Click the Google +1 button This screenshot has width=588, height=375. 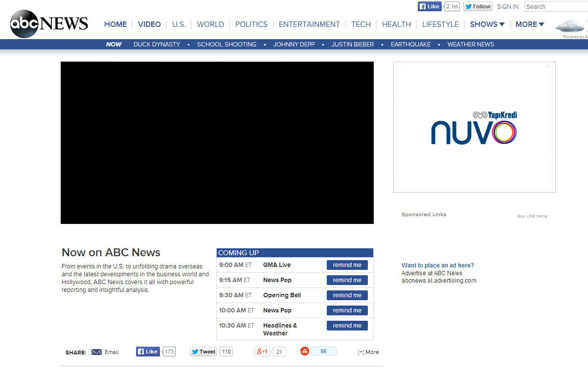click(x=262, y=352)
